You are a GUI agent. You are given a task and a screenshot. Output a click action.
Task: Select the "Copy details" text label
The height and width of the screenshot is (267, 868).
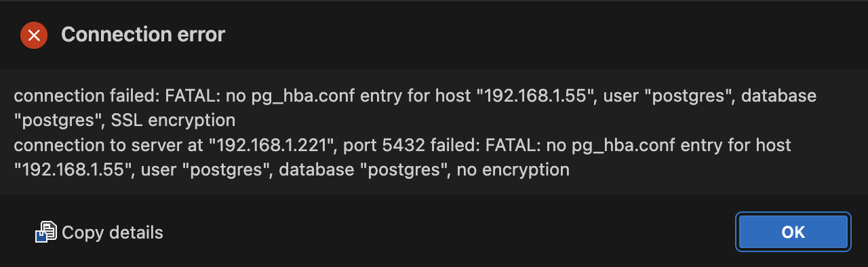[x=113, y=232]
